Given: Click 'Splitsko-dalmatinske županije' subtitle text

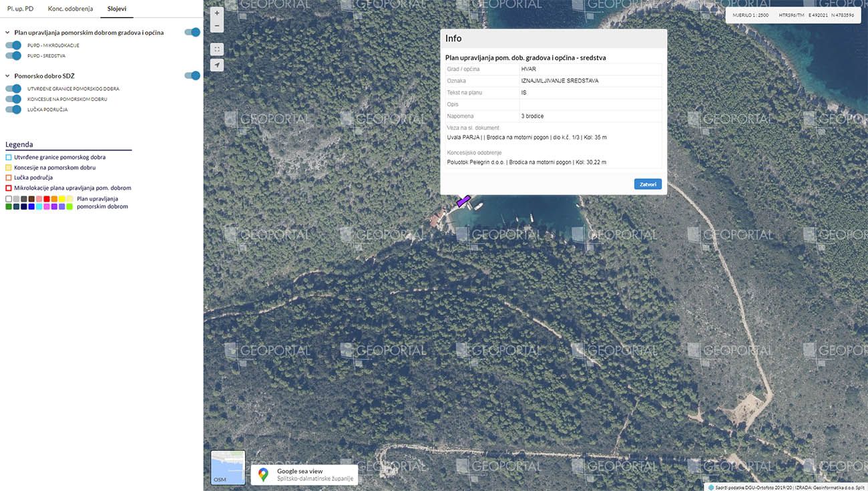Looking at the screenshot, I should [x=315, y=478].
